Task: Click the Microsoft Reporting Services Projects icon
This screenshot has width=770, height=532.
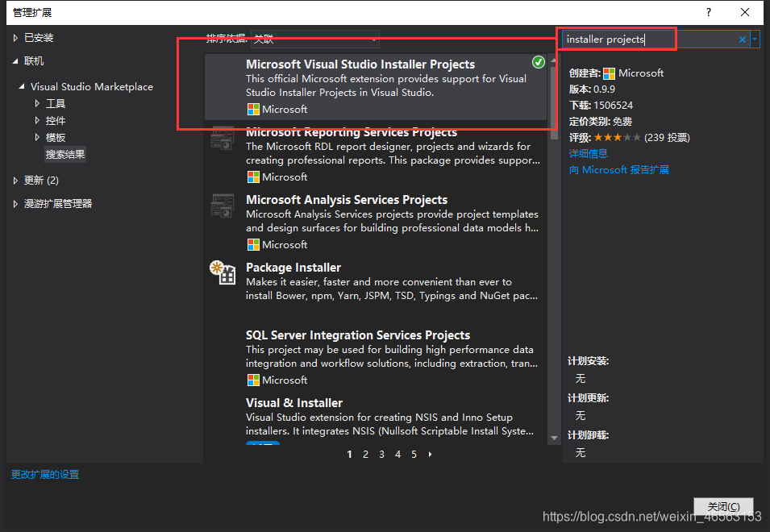Action: pos(223,139)
